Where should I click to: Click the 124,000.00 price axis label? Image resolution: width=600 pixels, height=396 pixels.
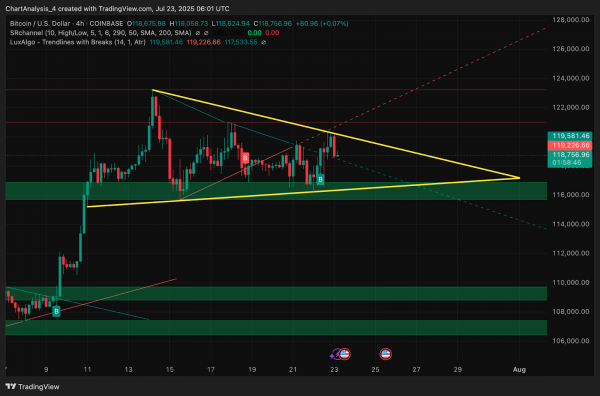(x=570, y=78)
